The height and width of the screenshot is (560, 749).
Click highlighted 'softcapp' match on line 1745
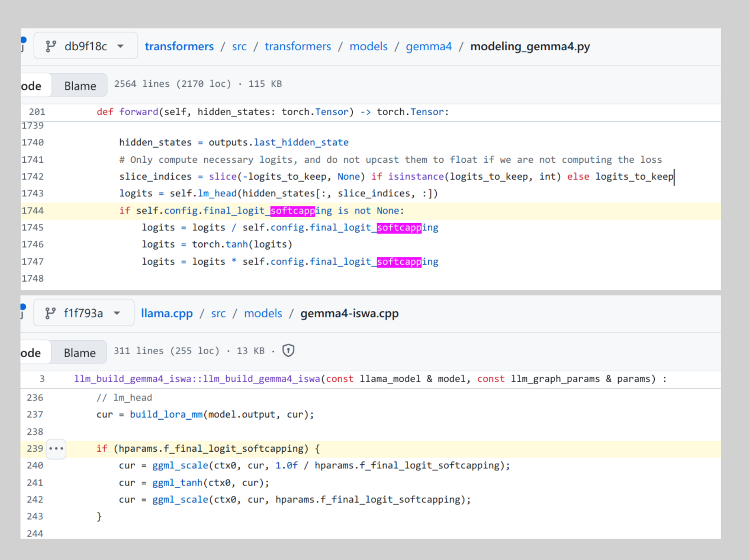399,228
